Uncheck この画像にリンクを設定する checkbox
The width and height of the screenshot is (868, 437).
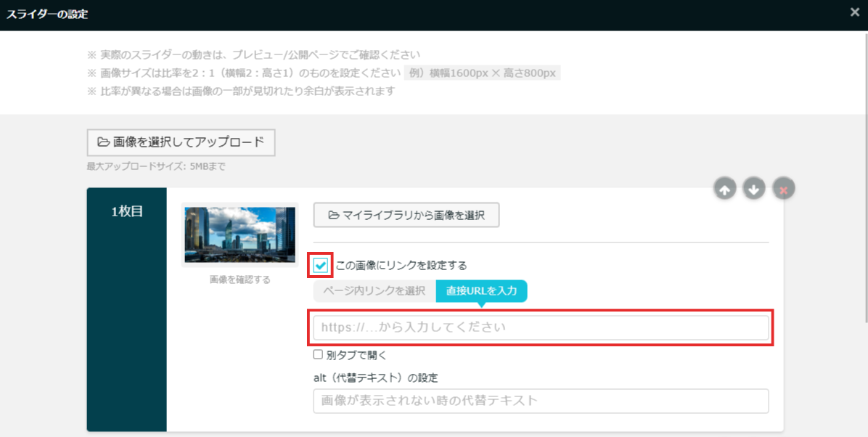pos(320,265)
